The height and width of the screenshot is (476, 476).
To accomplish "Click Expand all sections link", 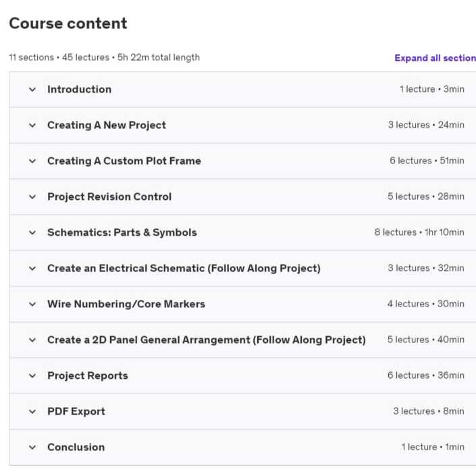I will 435,58.
